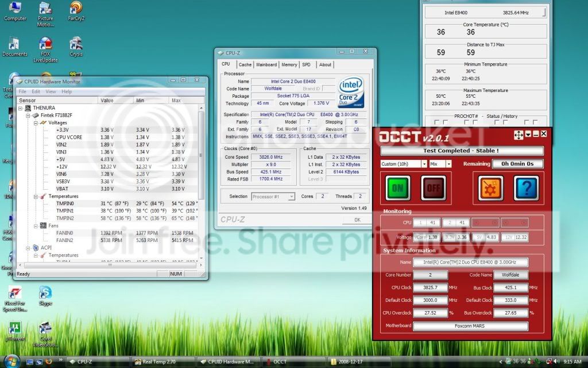This screenshot has height=368, width=588.
Task: Open the 2008-12-17 folder taskbar button
Action: tap(359, 362)
